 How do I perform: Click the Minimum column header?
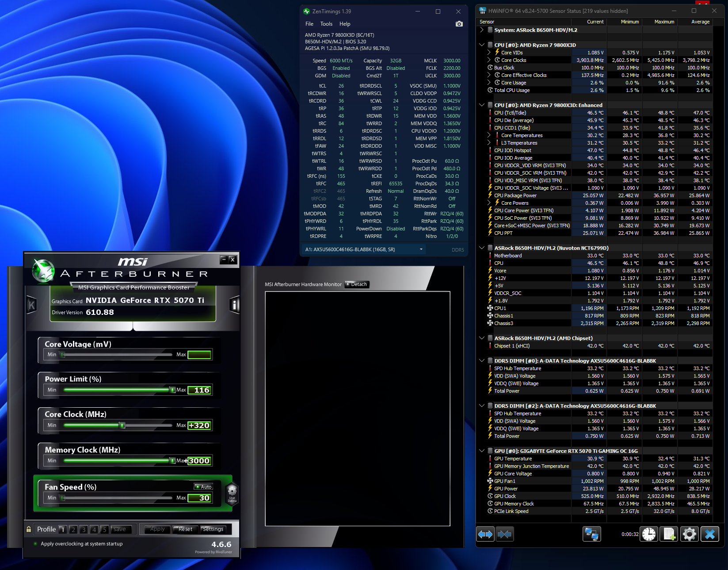click(624, 22)
